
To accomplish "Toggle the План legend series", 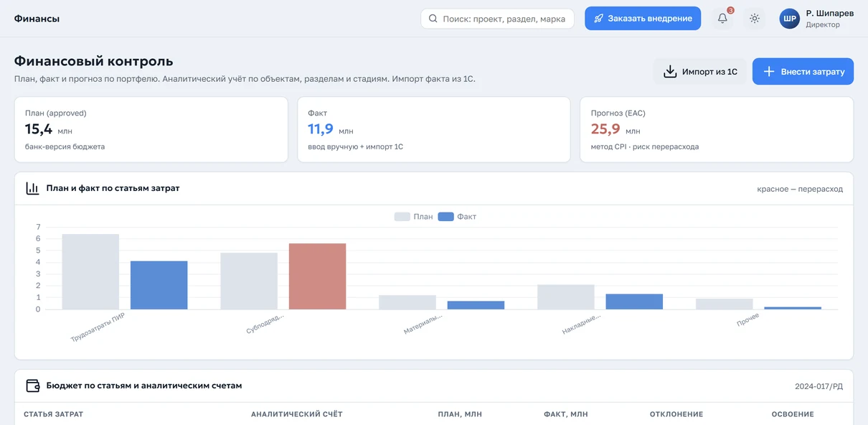I will [x=414, y=217].
